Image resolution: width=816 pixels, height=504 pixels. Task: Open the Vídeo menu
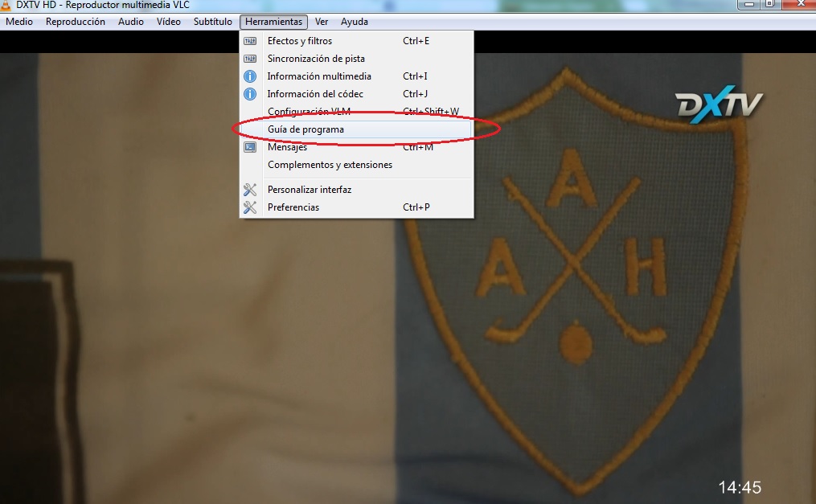[169, 22]
